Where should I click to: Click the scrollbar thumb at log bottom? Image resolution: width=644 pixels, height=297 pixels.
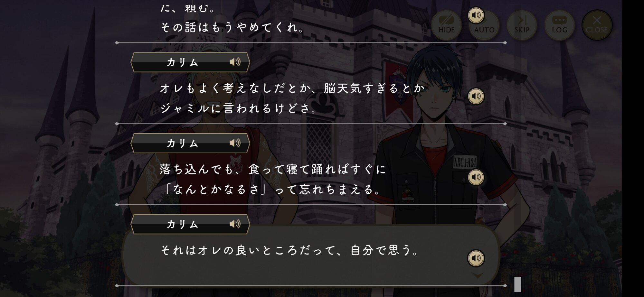tap(517, 284)
